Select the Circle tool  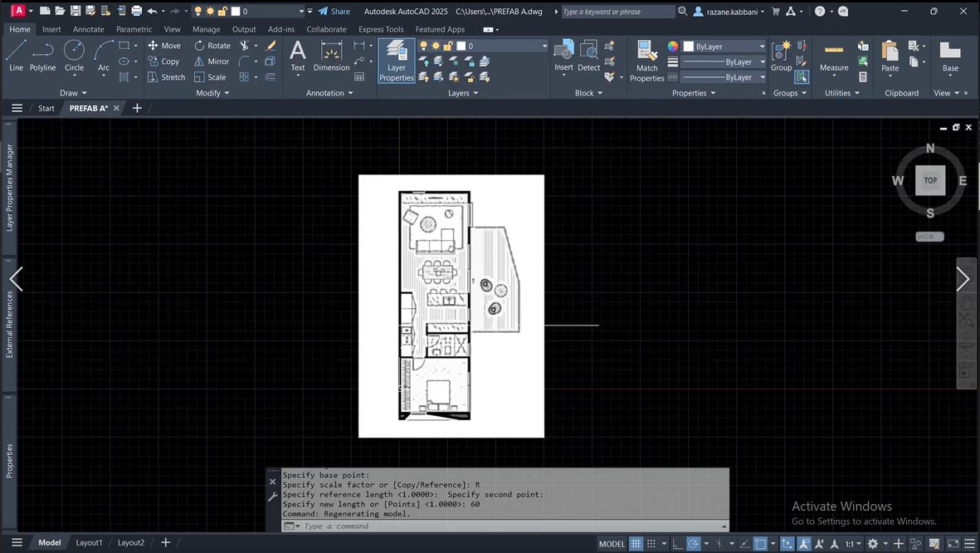point(74,56)
